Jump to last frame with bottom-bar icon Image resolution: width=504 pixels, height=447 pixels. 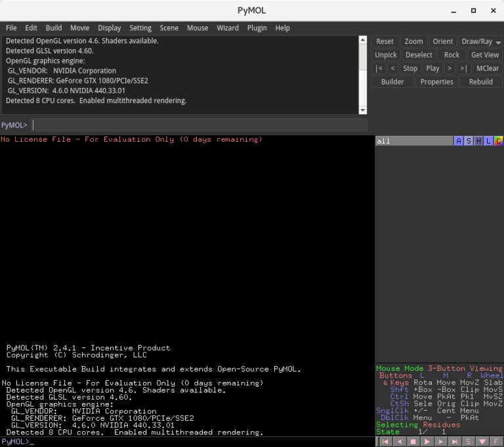455,442
